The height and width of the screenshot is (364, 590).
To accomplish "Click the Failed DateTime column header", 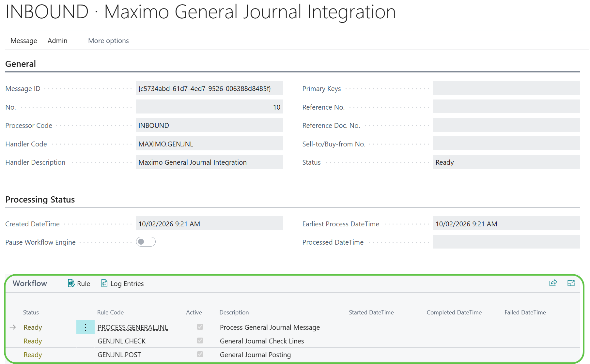I will pyautogui.click(x=525, y=312).
